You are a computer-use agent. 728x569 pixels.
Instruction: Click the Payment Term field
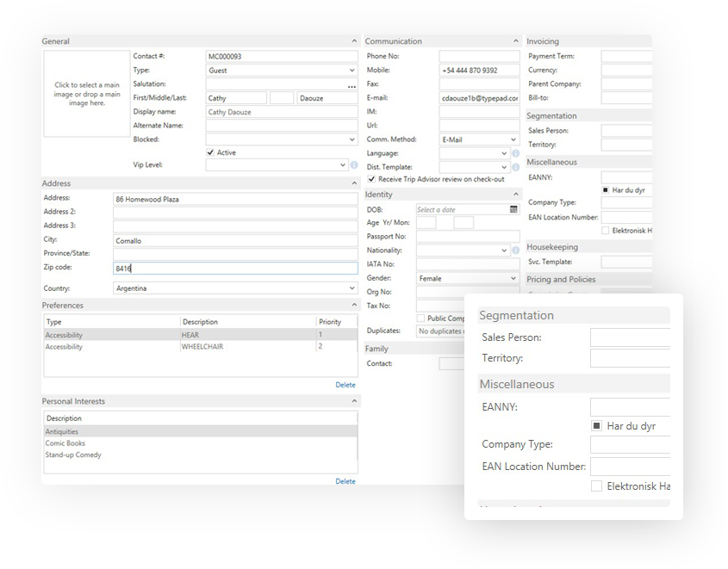tap(626, 56)
